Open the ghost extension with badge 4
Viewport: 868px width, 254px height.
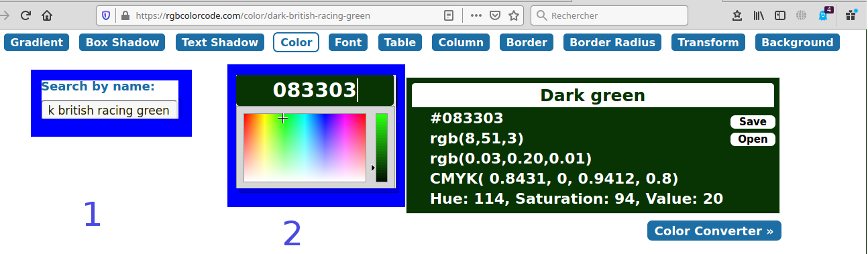[x=824, y=14]
